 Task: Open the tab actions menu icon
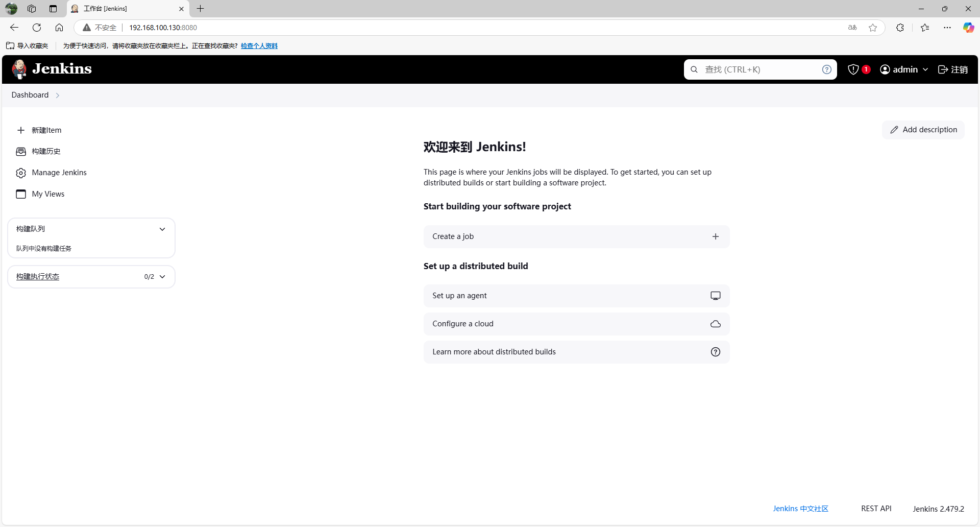pos(53,9)
